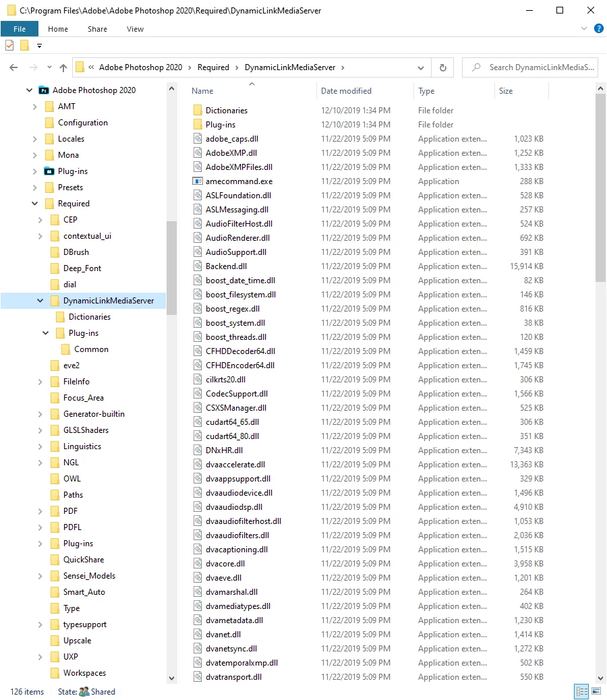This screenshot has height=700, width=607.
Task: Click the New folder icon in quick access toolbar
Action: coord(24,46)
